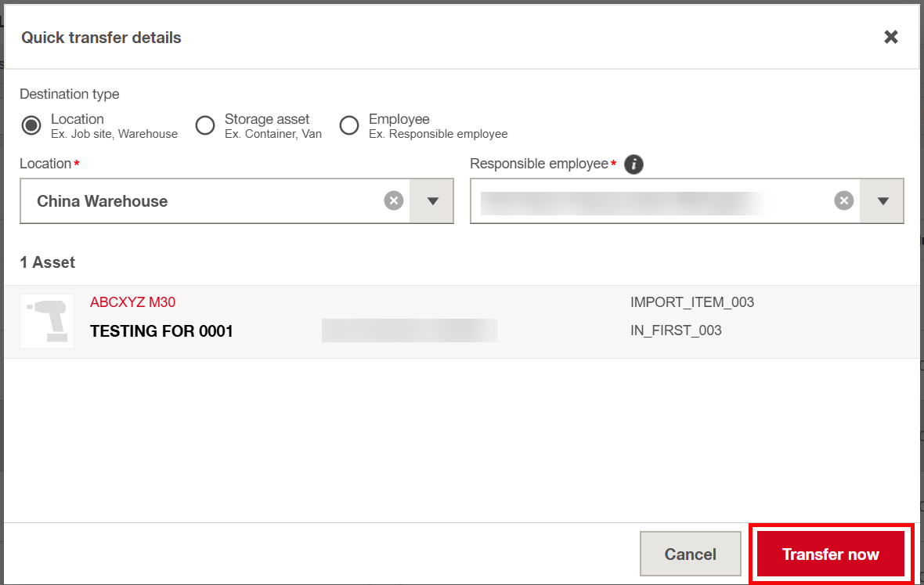Click the Cancel button
The height and width of the screenshot is (585, 924).
[691, 554]
